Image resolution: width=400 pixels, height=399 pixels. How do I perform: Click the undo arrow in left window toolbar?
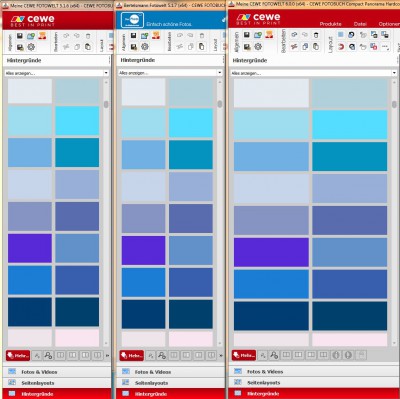pos(66,36)
